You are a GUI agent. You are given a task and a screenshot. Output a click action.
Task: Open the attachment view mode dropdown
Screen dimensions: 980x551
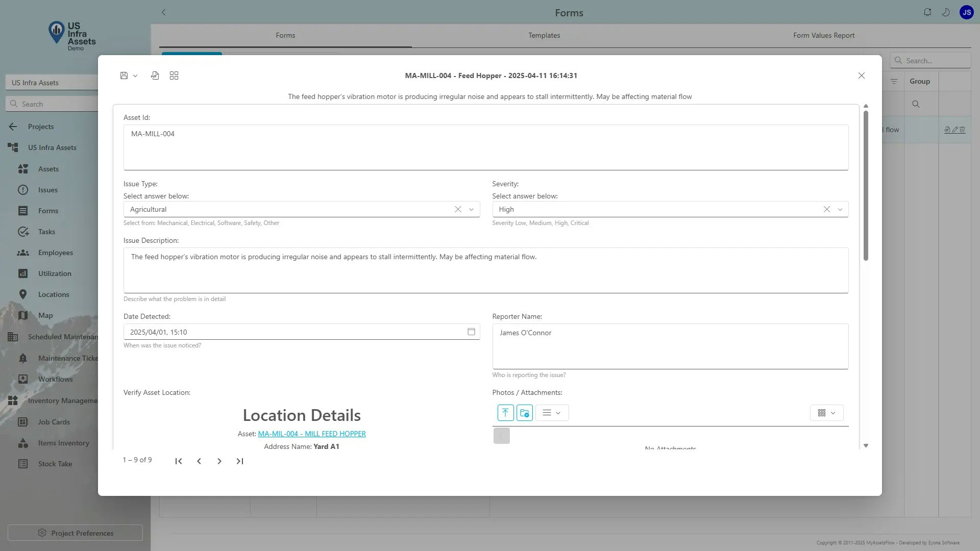click(x=826, y=413)
